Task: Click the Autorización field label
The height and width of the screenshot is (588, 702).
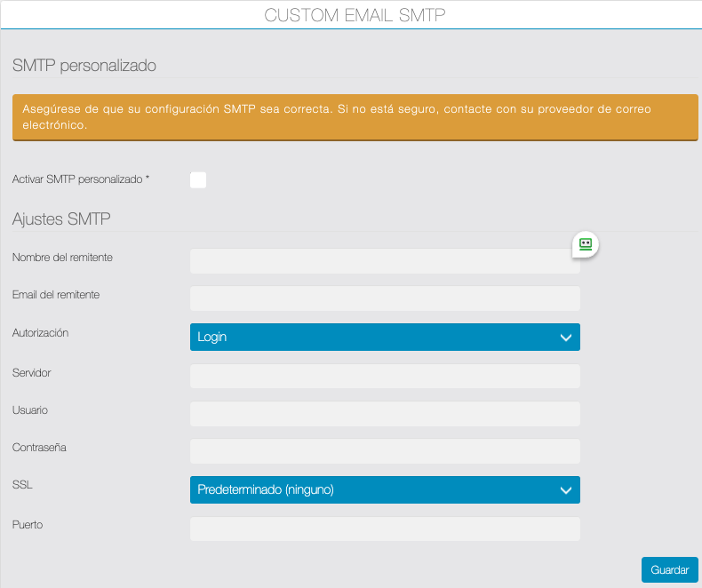Action: point(40,333)
